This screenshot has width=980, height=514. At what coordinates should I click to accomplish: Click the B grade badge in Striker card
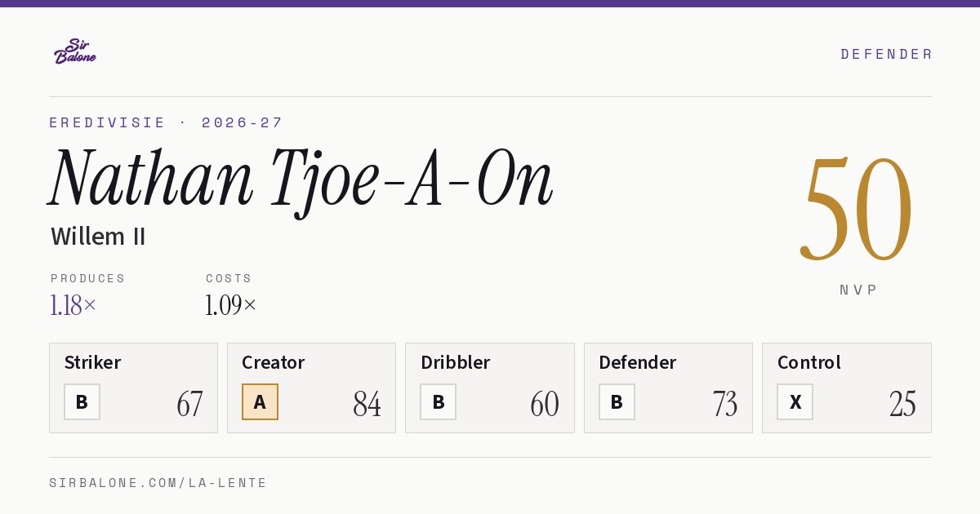click(x=82, y=401)
